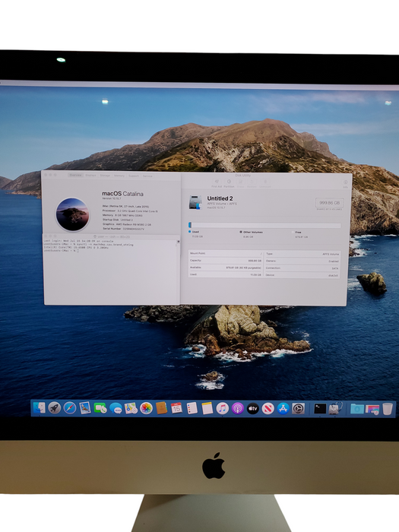Viewport: 399px width, 532px height.
Task: Open FaceTime from the Dock
Action: [x=100, y=408]
